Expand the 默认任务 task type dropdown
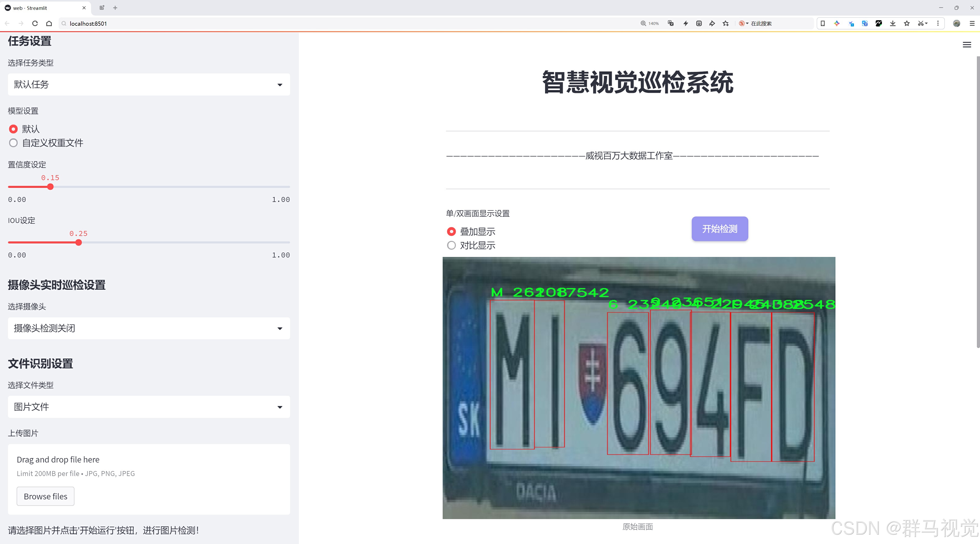This screenshot has width=980, height=544. click(149, 84)
